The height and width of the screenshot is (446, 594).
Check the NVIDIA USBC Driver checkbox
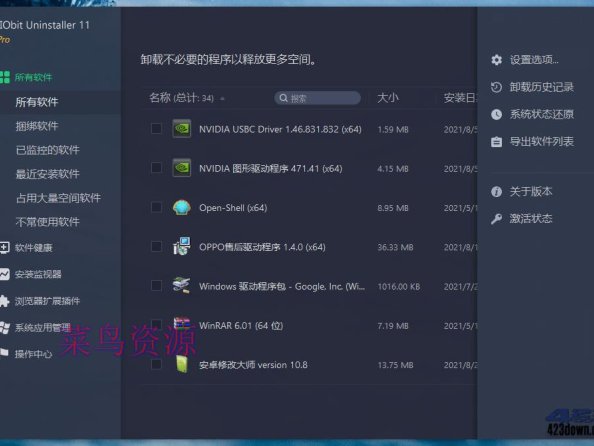point(156,128)
